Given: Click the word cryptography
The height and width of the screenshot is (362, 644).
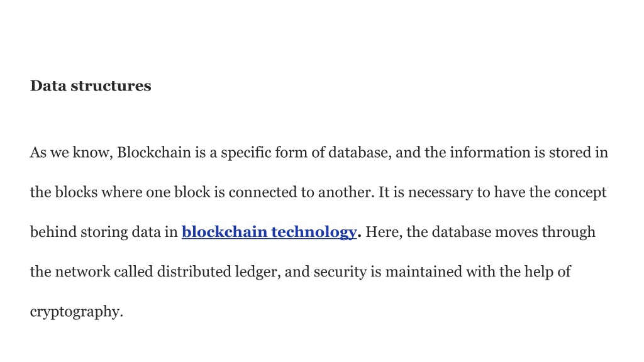Looking at the screenshot, I should click(76, 312).
